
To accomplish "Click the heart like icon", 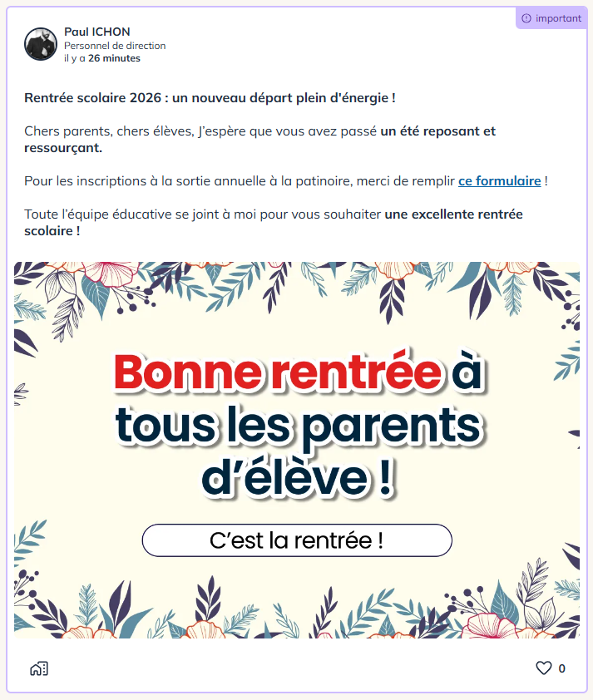I will [543, 668].
